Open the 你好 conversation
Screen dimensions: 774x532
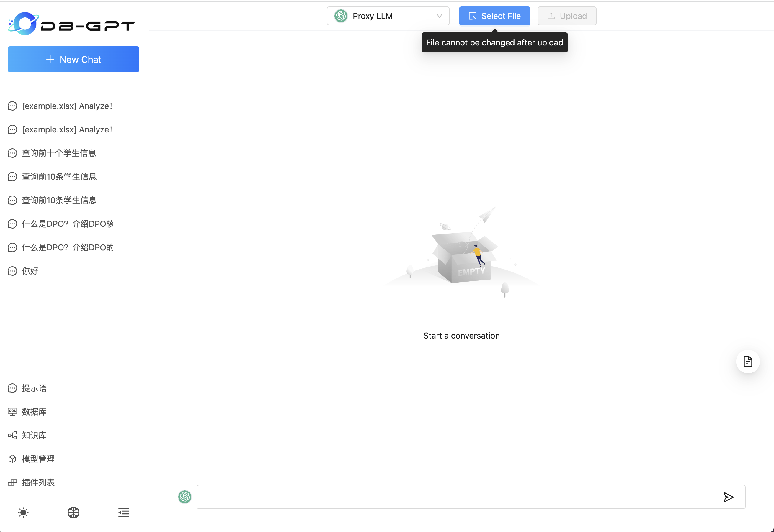click(x=30, y=271)
